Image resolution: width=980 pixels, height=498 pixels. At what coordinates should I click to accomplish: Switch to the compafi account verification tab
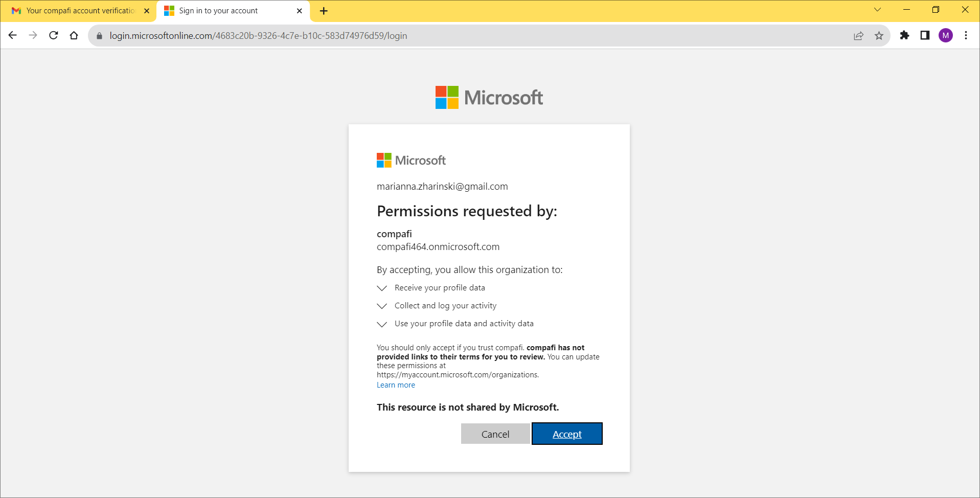click(80, 11)
